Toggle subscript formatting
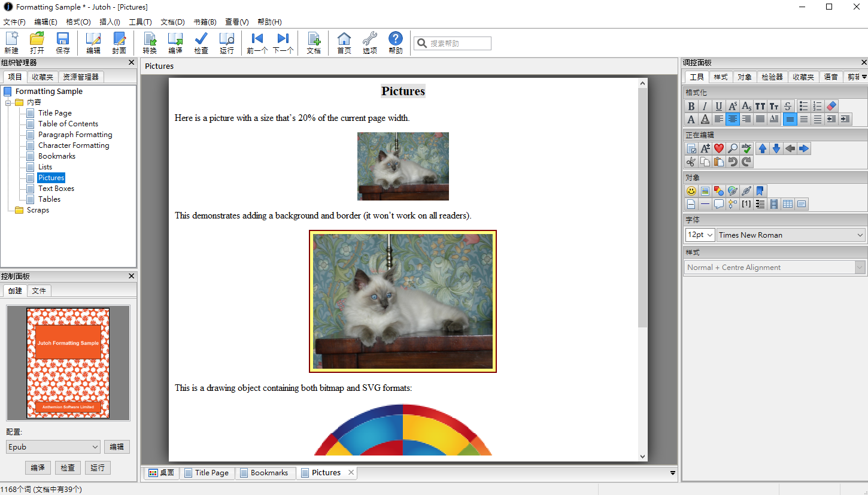The width and height of the screenshot is (868, 495). [x=746, y=106]
